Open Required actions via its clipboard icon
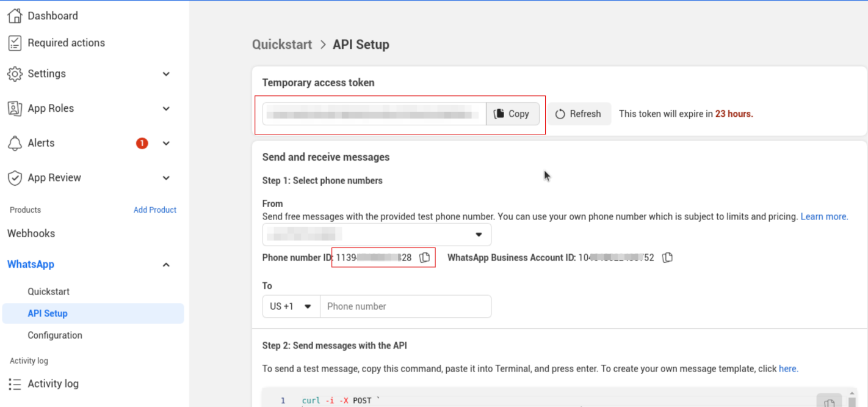This screenshot has height=407, width=868. 15,42
